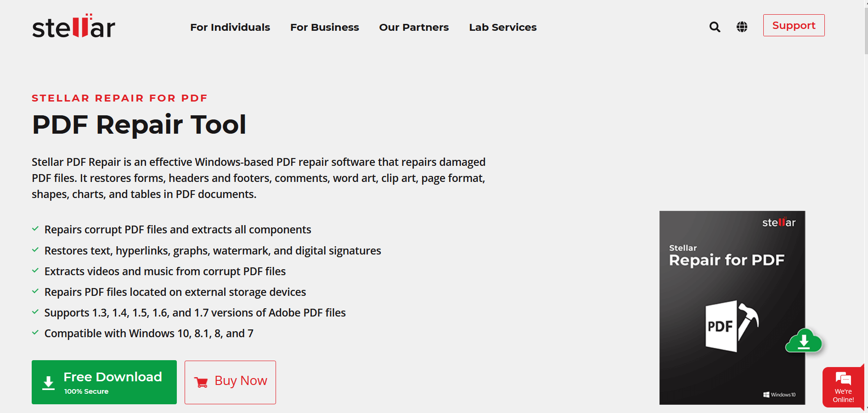The width and height of the screenshot is (868, 413).
Task: Click the Stellar logo in the header
Action: 73,26
